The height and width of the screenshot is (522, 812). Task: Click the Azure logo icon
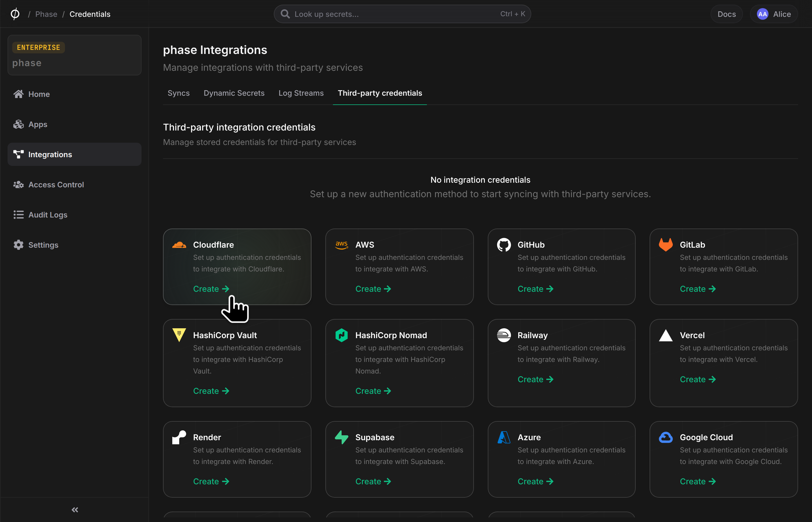point(504,437)
